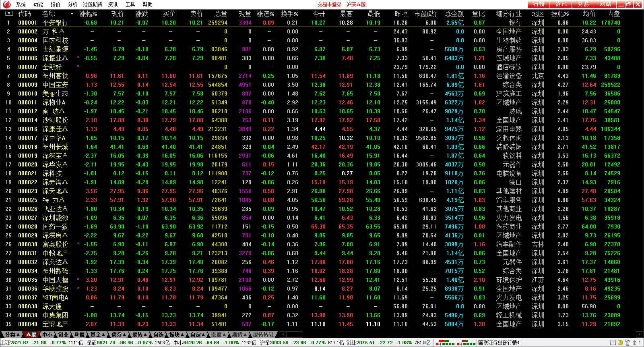Select the *ST南电A stock name

(x=56, y=297)
